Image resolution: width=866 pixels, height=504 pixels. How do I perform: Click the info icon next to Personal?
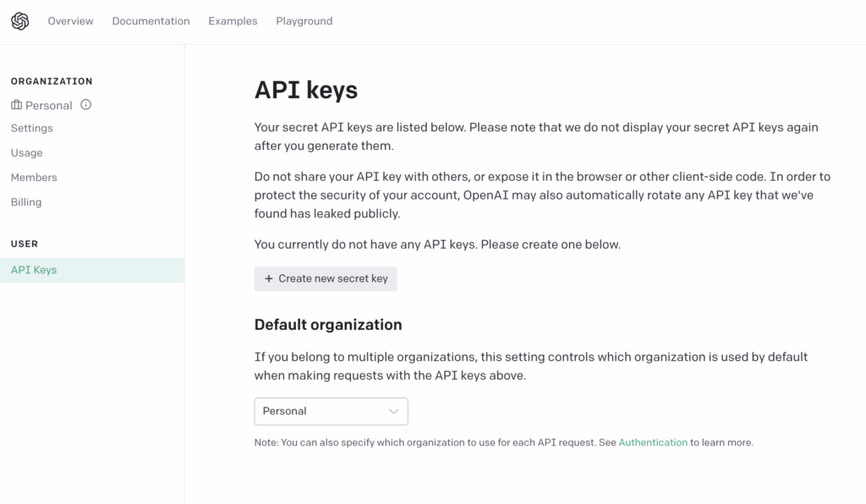(x=85, y=105)
